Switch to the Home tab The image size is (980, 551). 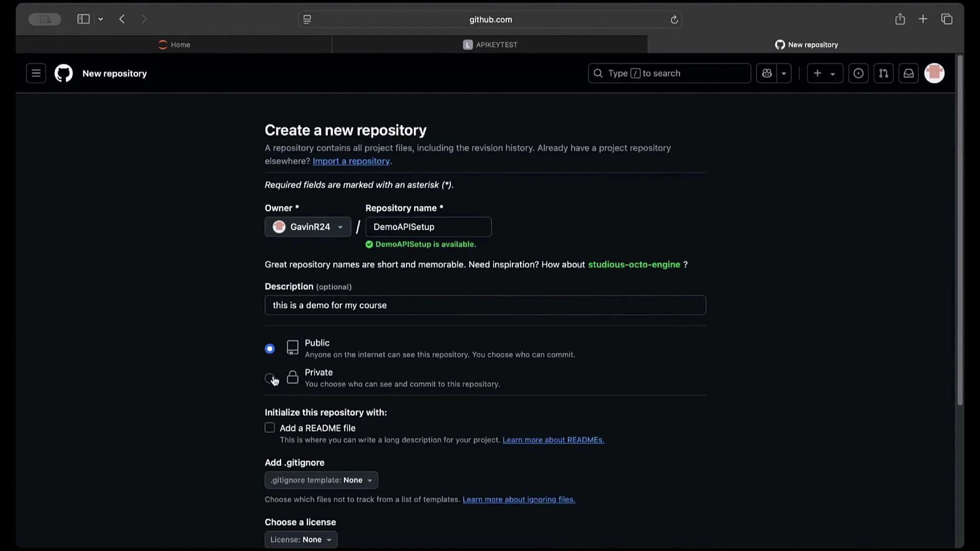[x=174, y=44]
